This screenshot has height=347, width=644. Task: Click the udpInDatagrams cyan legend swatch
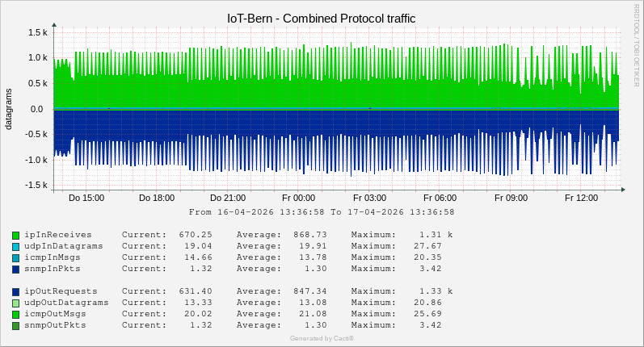pos(16,246)
